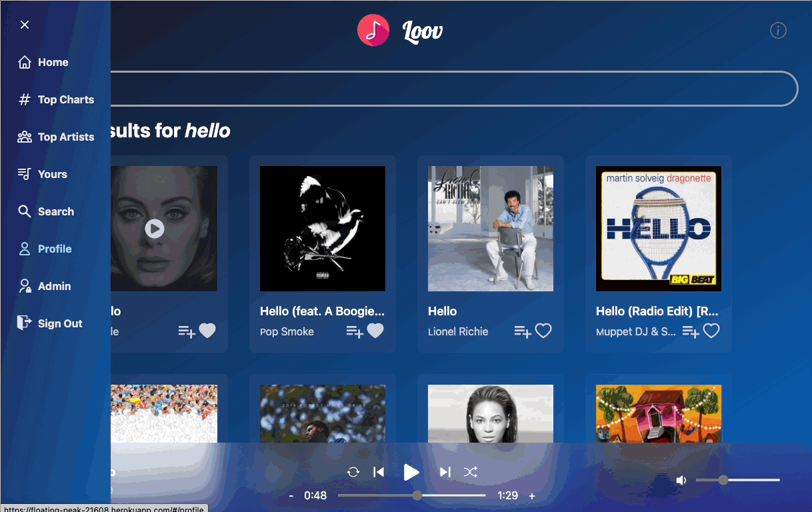Close the sidebar navigation menu

click(x=25, y=25)
